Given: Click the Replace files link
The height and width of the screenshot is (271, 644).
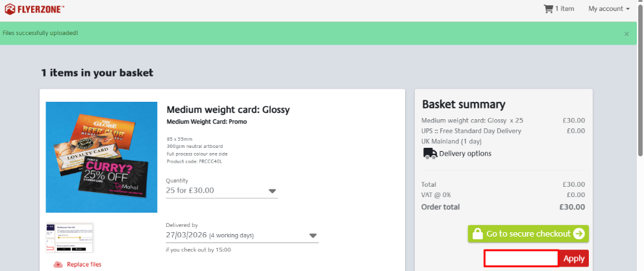Looking at the screenshot, I should (84, 265).
